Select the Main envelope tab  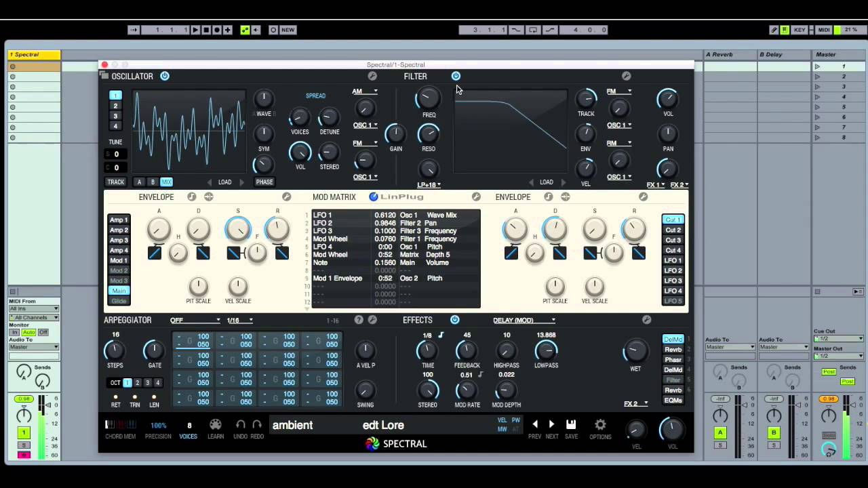pyautogui.click(x=119, y=291)
